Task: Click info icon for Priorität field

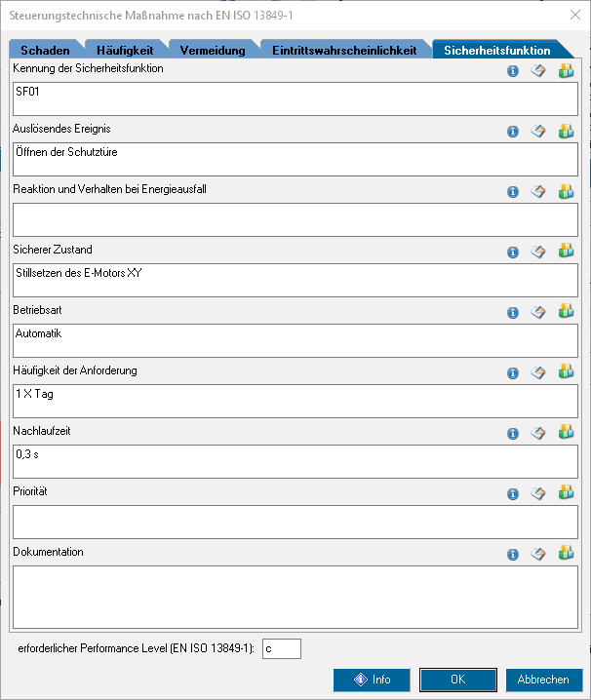Action: (x=513, y=494)
